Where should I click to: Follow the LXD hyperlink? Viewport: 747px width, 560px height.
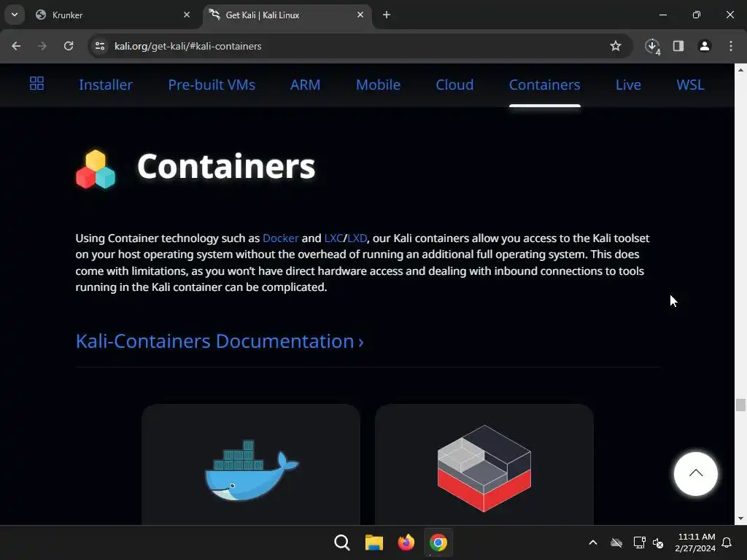[x=357, y=238]
